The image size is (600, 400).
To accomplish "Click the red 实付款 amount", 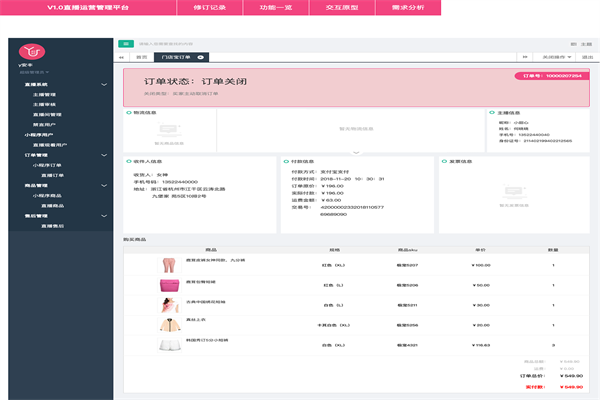I will (571, 387).
